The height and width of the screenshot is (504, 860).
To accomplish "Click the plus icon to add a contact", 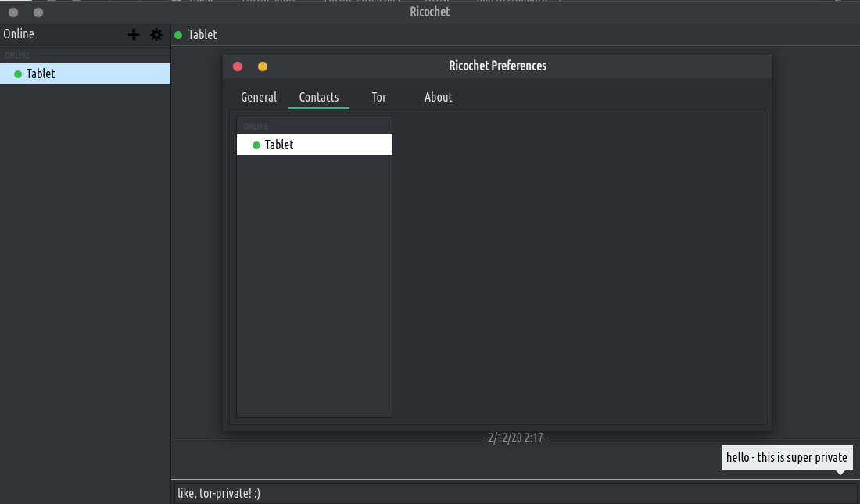I will click(134, 34).
